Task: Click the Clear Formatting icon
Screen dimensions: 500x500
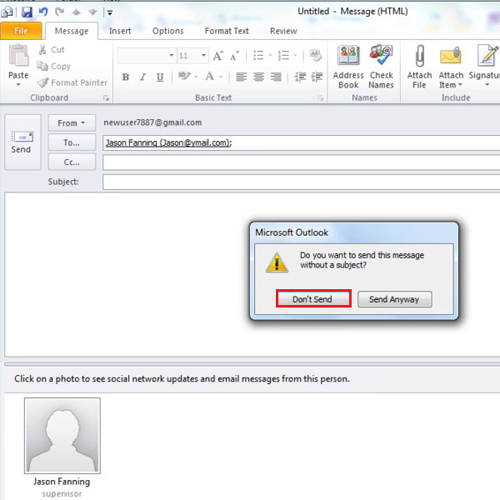Action: [x=315, y=55]
